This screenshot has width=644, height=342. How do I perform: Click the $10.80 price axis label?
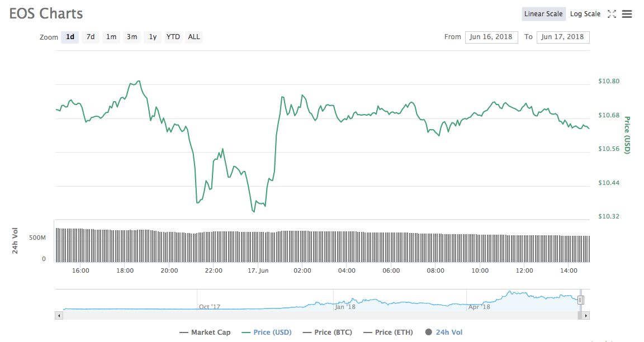tap(609, 81)
